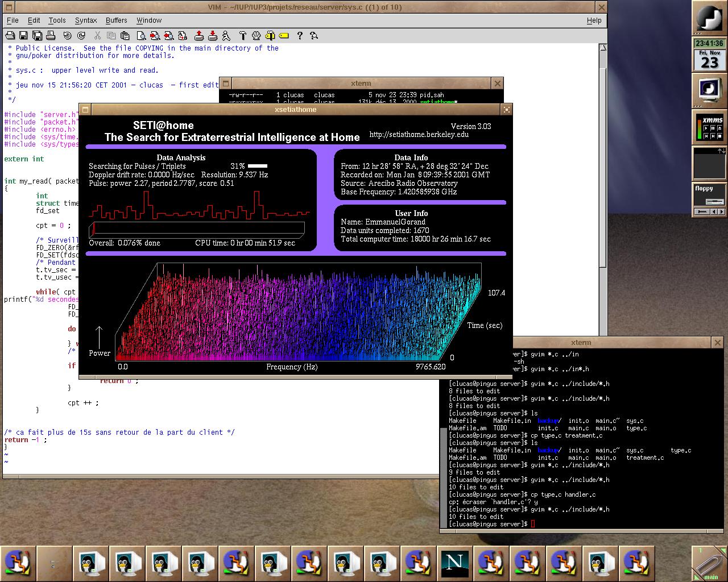Jump to tag with the yellow tag icon
Image resolution: width=728 pixels, height=582 pixels.
pos(284,35)
